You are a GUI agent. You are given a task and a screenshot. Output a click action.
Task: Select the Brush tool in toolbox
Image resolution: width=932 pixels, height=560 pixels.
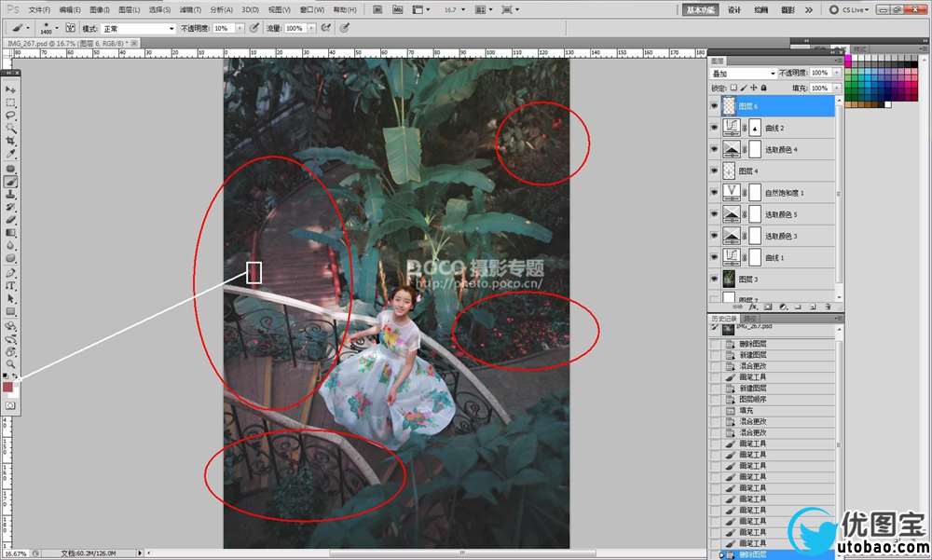tap(10, 182)
